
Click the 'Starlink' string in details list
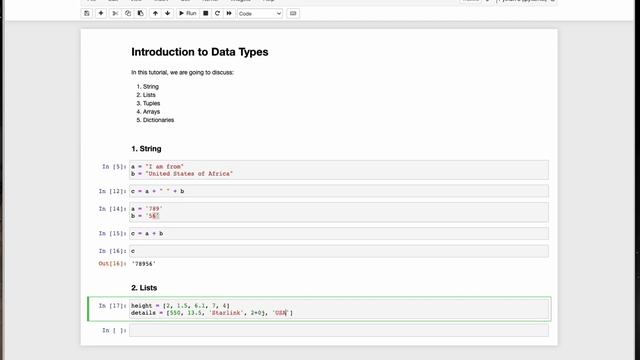click(226, 313)
